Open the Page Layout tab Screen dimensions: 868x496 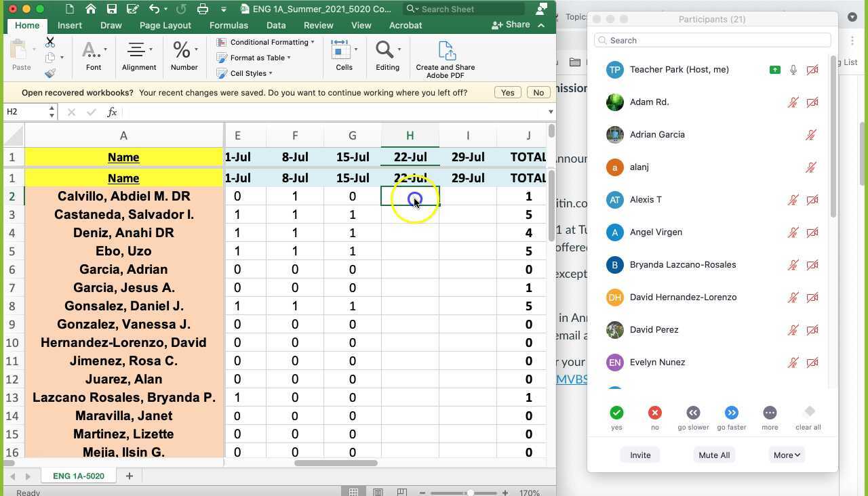pos(165,25)
